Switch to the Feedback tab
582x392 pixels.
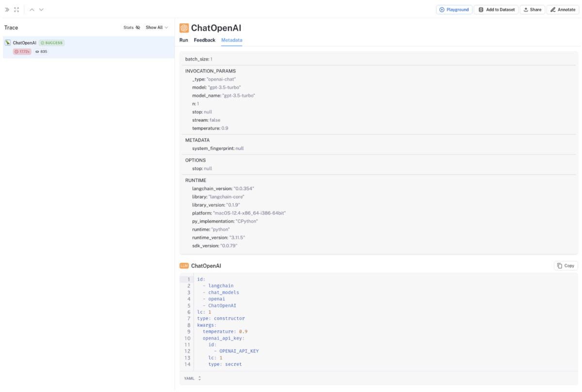tap(205, 40)
